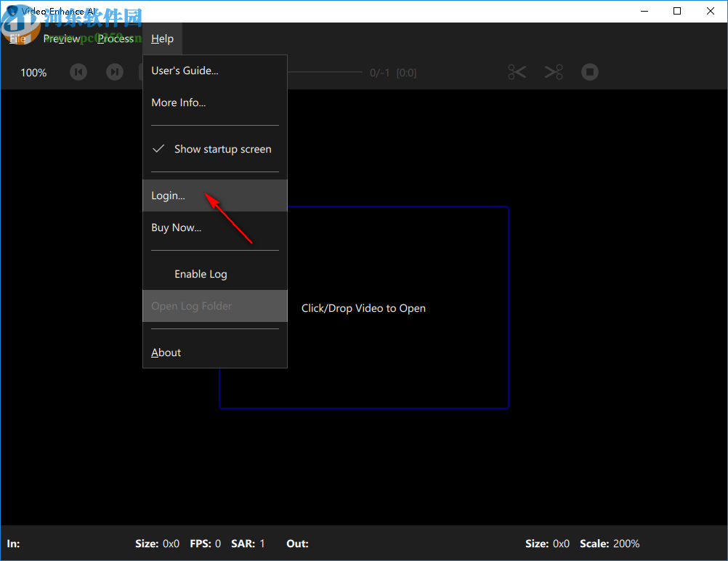Enable logging via Enable Log
The height and width of the screenshot is (561, 728).
tap(201, 274)
